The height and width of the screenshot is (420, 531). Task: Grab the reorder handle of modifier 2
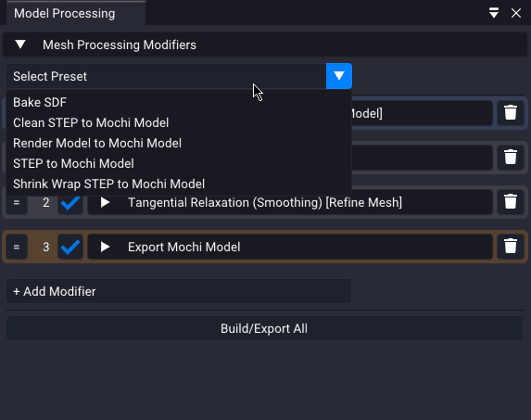tap(17, 202)
